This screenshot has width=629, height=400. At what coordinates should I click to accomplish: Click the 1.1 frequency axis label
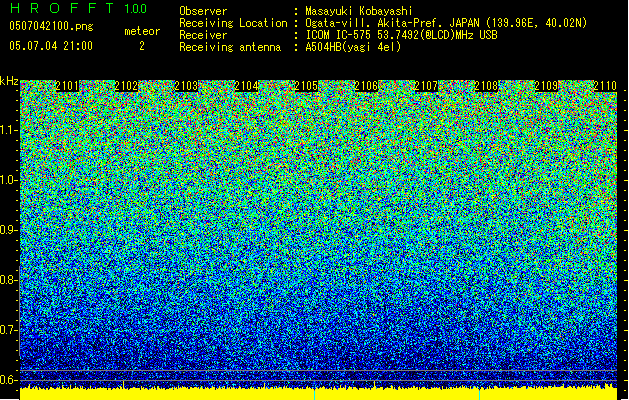tap(8, 130)
